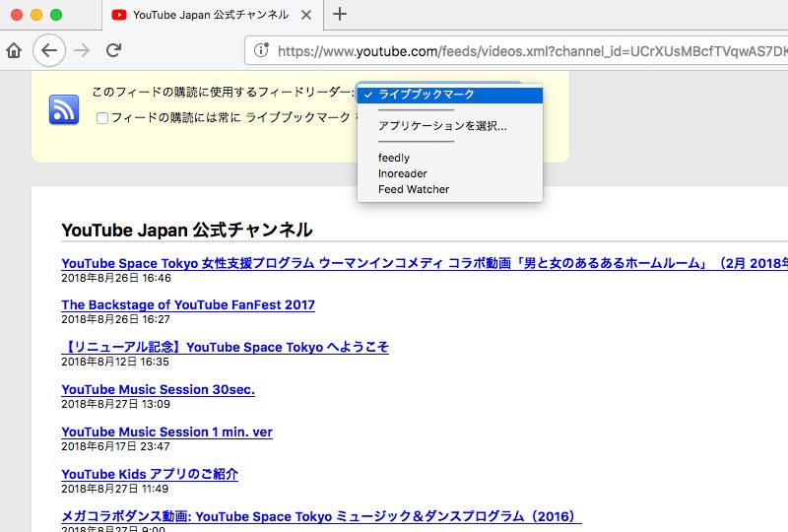788x532 pixels.
Task: Open the site information icon in the address bar
Action: pyautogui.click(x=261, y=50)
